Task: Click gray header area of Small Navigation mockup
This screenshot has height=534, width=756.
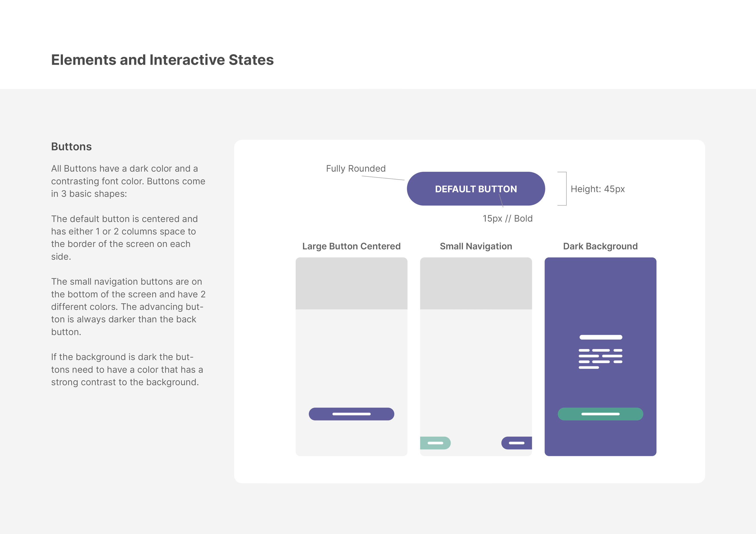Action: [476, 283]
